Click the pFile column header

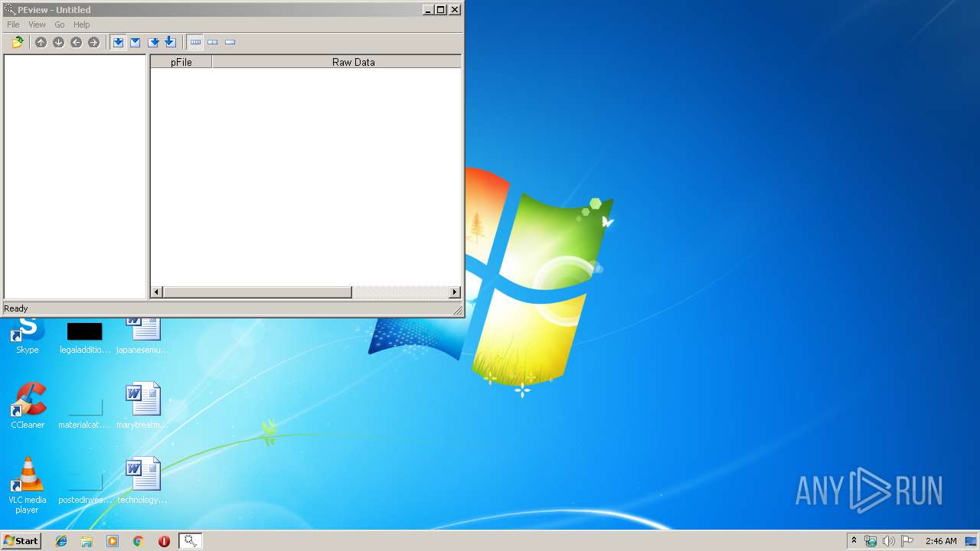pyautogui.click(x=181, y=62)
